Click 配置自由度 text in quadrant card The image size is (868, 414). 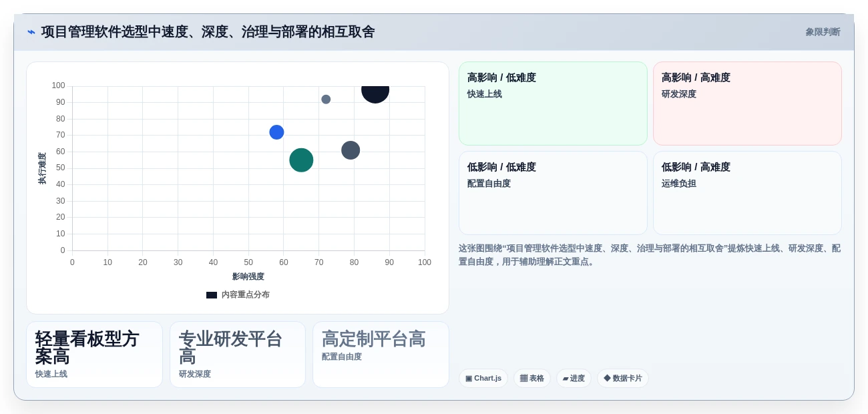pyautogui.click(x=489, y=184)
